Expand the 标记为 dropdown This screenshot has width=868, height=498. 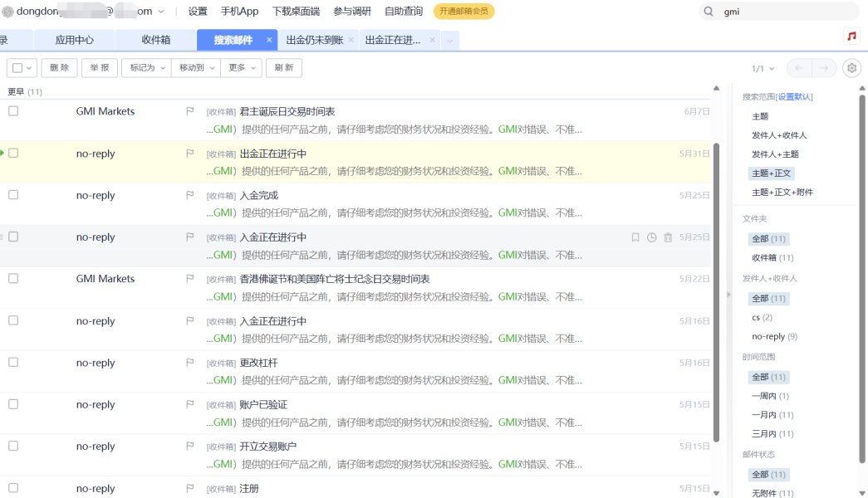[x=146, y=68]
